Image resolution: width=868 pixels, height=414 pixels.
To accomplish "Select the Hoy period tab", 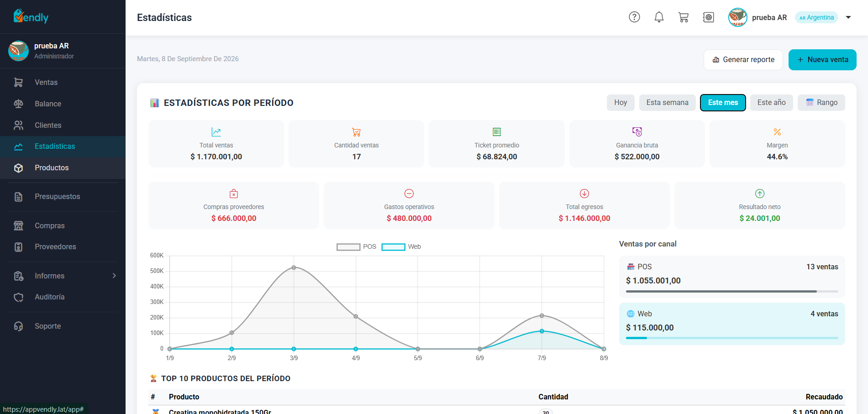I will [x=621, y=103].
